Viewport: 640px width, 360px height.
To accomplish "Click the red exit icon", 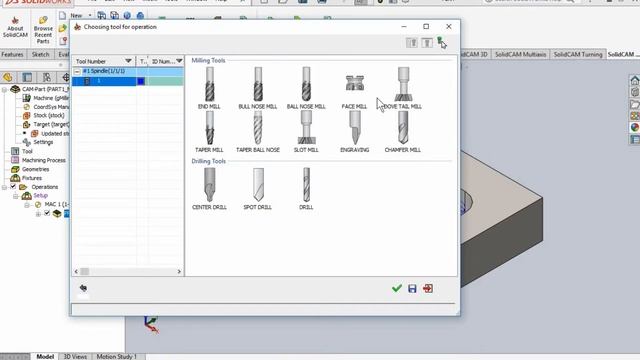I will pyautogui.click(x=428, y=289).
